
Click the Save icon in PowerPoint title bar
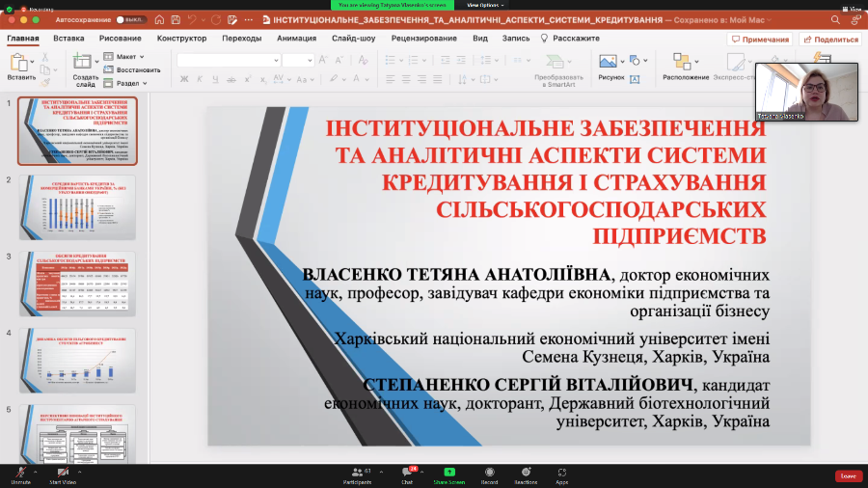176,19
